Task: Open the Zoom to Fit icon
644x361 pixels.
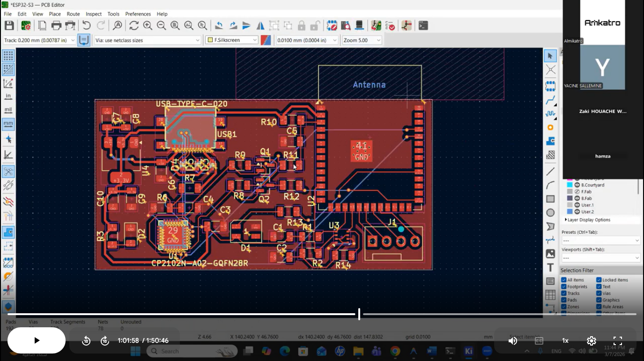Action: (x=175, y=25)
